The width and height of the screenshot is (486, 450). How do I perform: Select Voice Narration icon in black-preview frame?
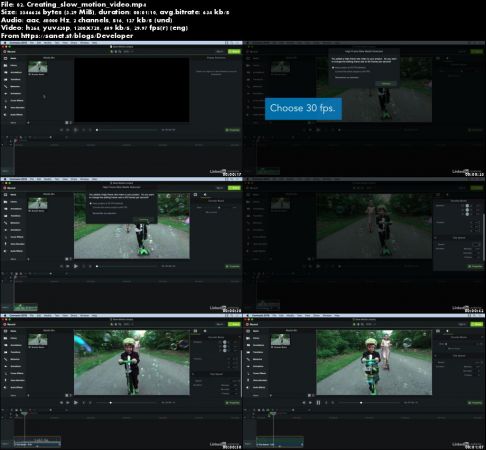[5, 107]
